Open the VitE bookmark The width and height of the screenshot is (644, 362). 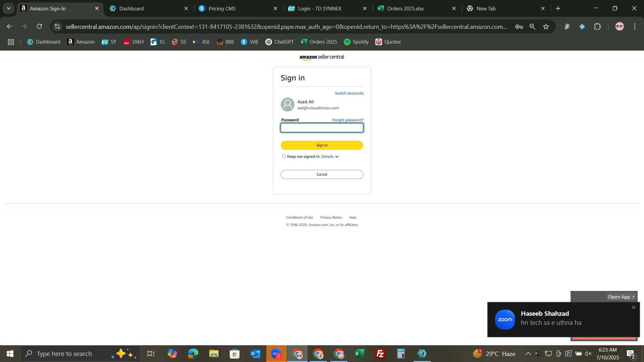click(x=250, y=42)
